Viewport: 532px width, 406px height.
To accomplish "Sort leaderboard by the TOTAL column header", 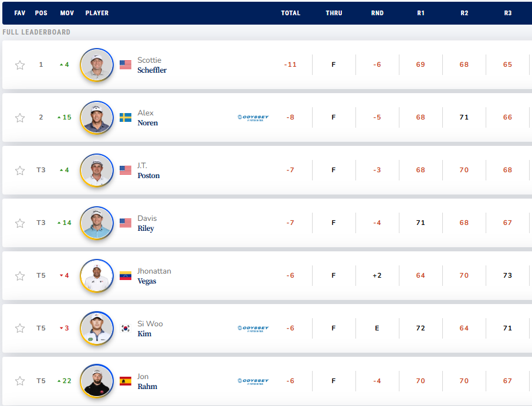I will point(290,13).
